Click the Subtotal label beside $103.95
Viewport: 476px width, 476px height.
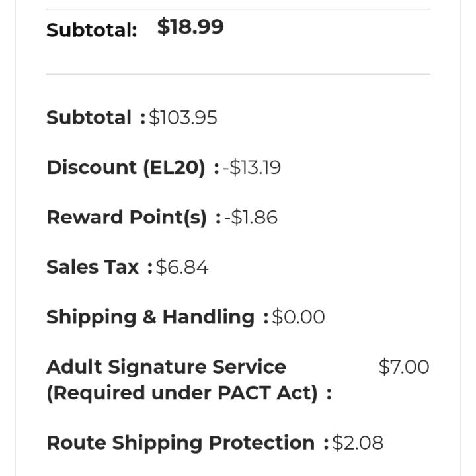[89, 118]
